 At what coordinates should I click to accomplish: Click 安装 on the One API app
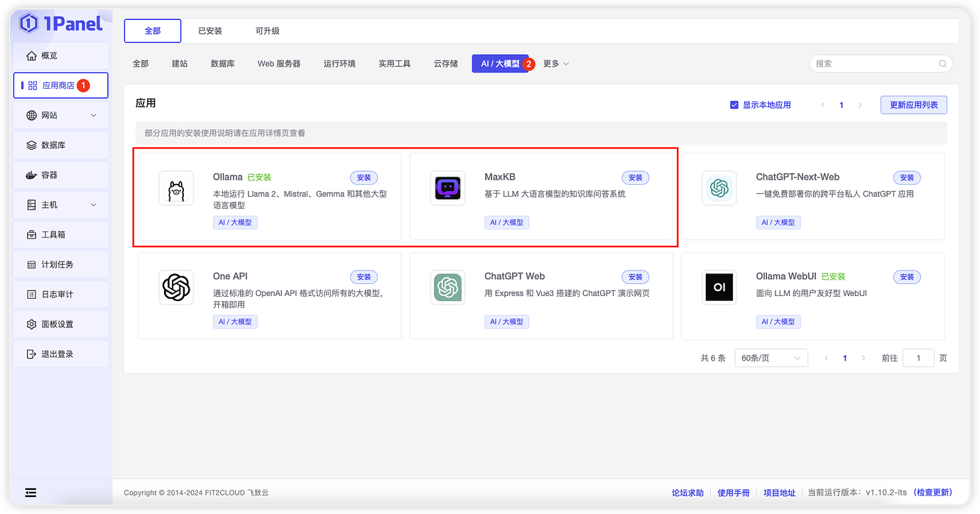(364, 277)
